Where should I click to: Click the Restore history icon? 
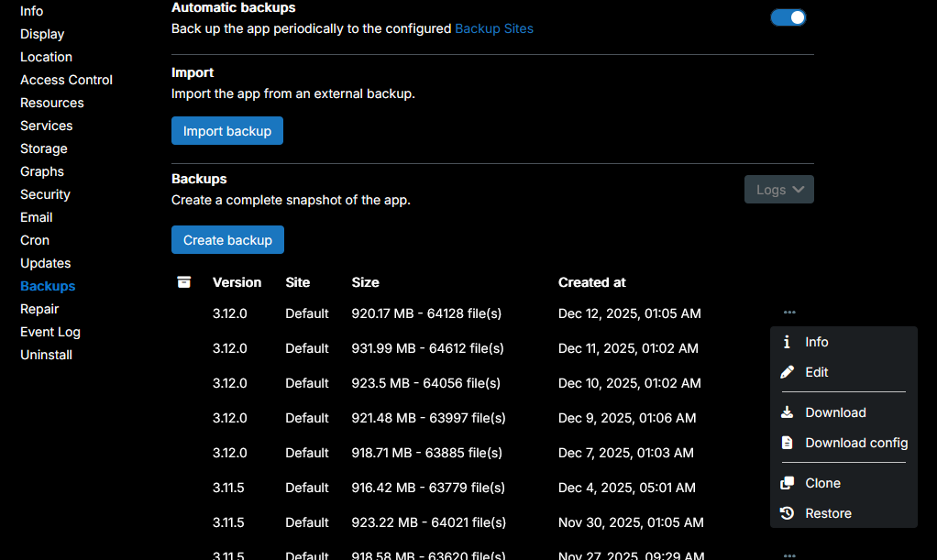click(x=787, y=513)
